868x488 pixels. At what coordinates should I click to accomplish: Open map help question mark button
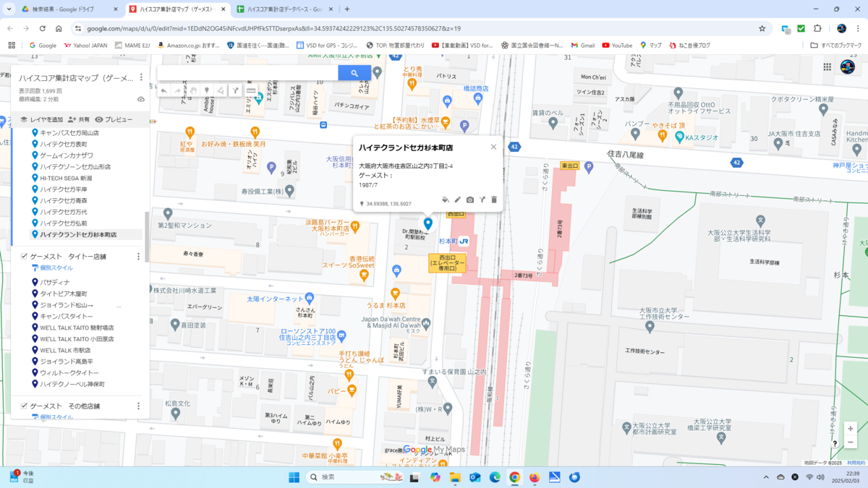click(x=835, y=443)
